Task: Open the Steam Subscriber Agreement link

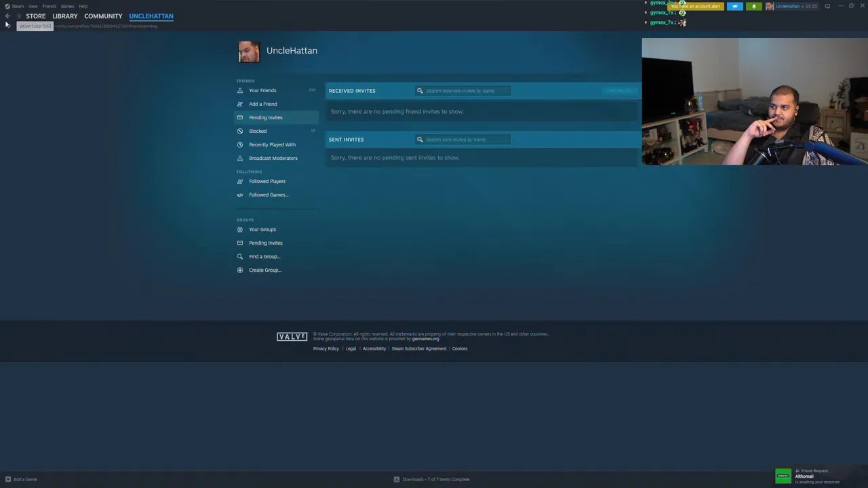Action: coord(419,348)
